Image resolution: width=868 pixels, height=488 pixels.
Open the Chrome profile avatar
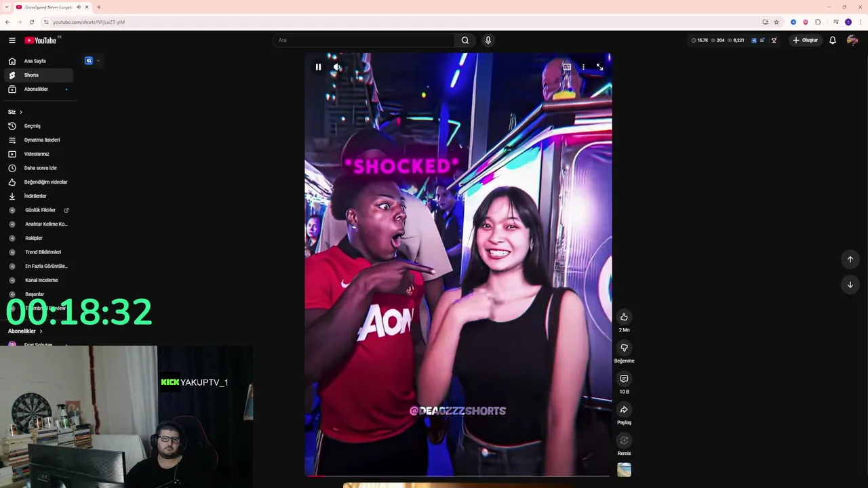coord(848,22)
